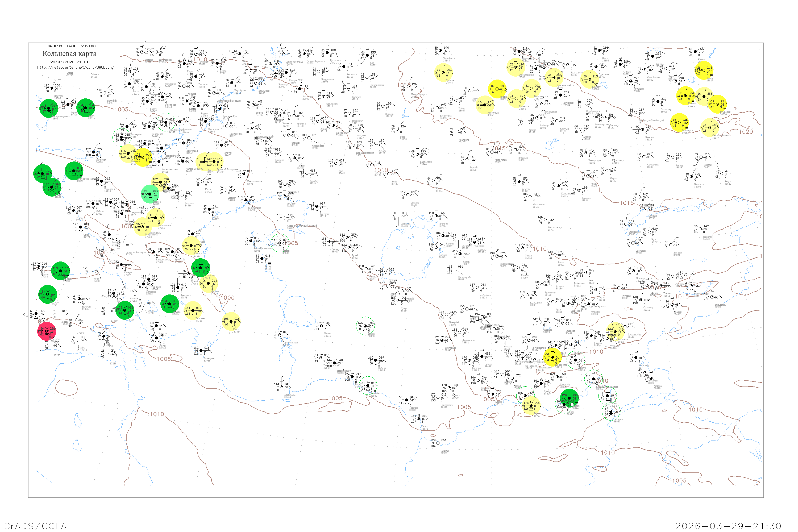Select the Van 17170 station symbol
This screenshot has height=532, width=798.
tap(103, 336)
